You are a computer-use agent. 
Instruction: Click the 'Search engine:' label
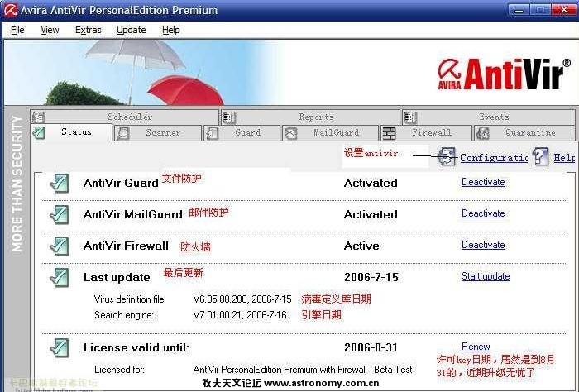[124, 315]
